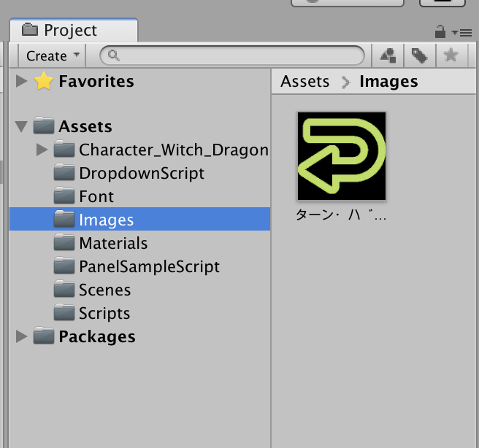The width and height of the screenshot is (479, 448).
Task: Expand the Character_Witch_Dragon folder
Action: [42, 150]
